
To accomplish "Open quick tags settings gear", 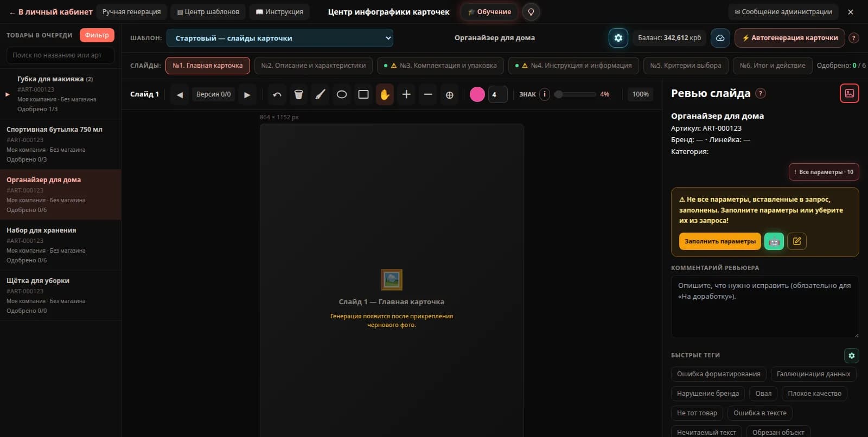I will pos(852,356).
